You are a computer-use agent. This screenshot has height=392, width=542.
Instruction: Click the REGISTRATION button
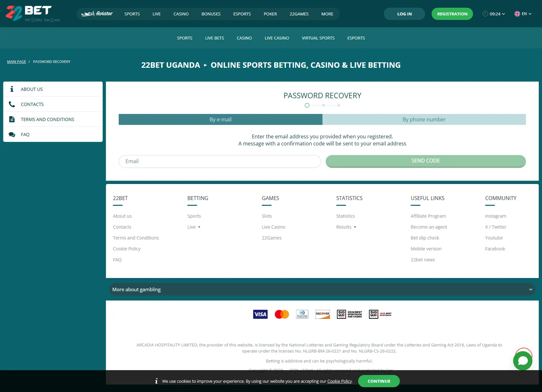tap(452, 14)
